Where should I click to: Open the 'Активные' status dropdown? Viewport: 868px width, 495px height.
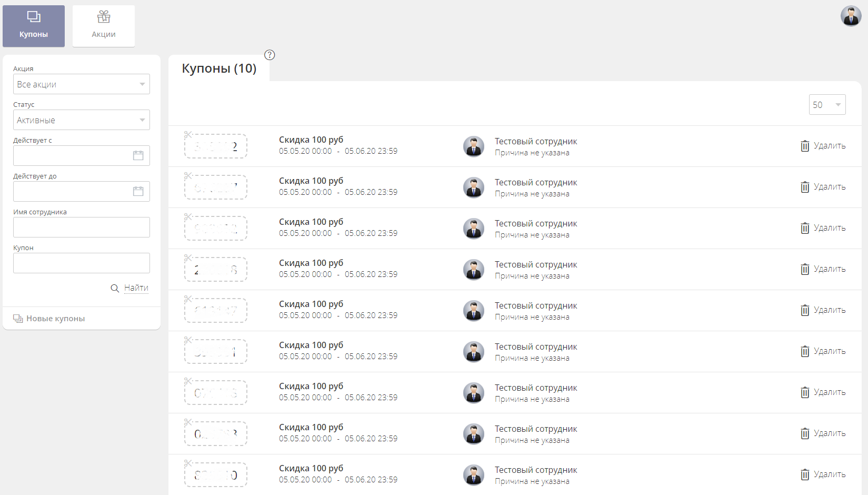[x=82, y=120]
